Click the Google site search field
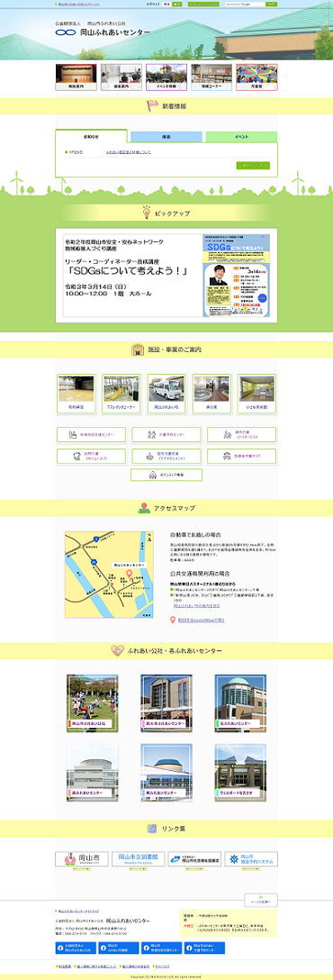Viewport: 333px width, 980px height. point(244,4)
